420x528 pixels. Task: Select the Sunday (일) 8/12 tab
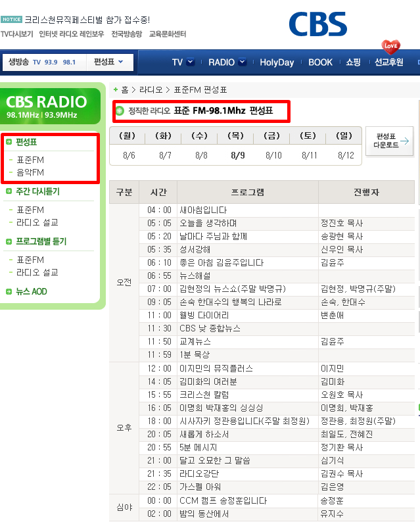[344, 145]
